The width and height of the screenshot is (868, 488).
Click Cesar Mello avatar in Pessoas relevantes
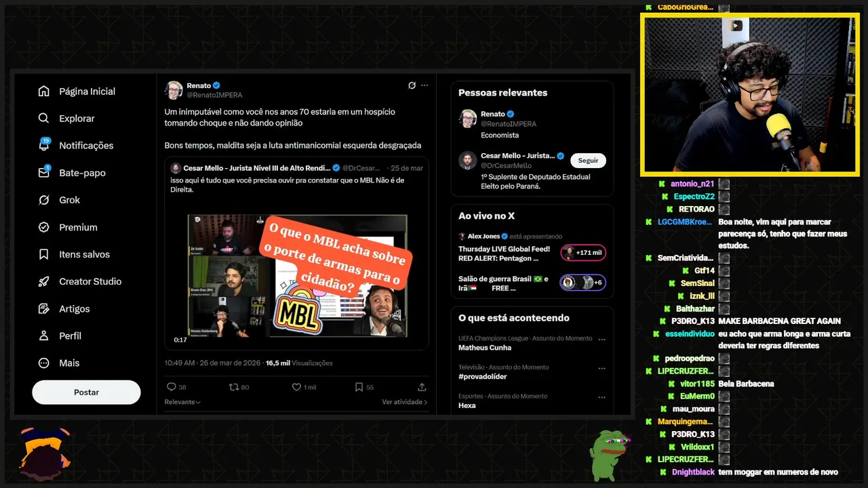pyautogui.click(x=468, y=161)
